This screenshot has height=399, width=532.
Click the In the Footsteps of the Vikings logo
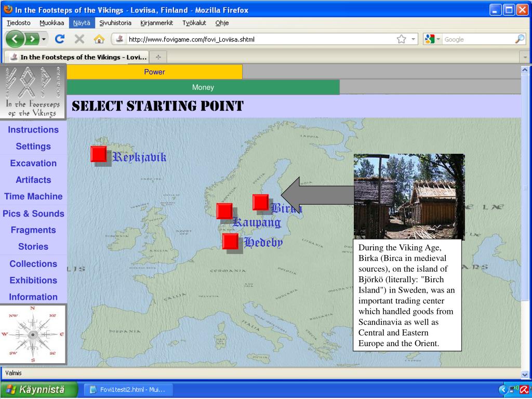(x=33, y=92)
